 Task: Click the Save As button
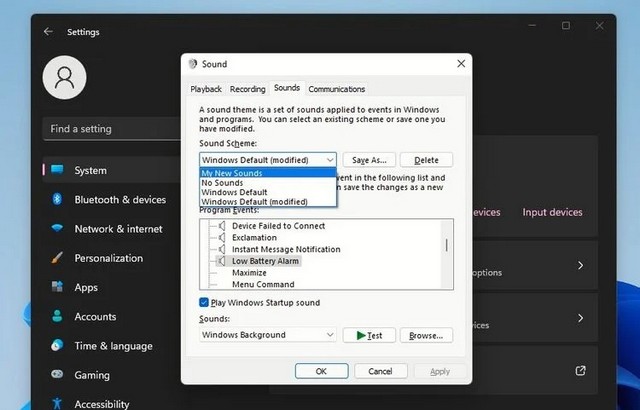coord(369,160)
